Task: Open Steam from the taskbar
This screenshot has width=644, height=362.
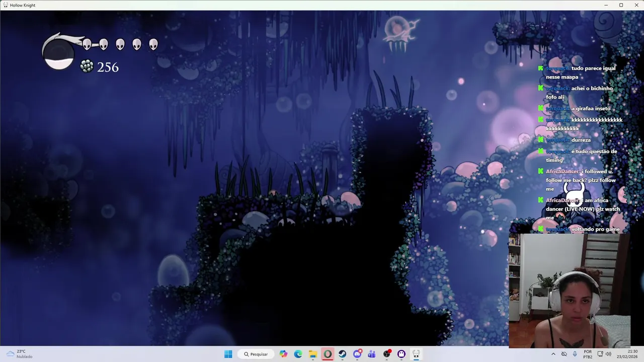Action: pos(342,354)
